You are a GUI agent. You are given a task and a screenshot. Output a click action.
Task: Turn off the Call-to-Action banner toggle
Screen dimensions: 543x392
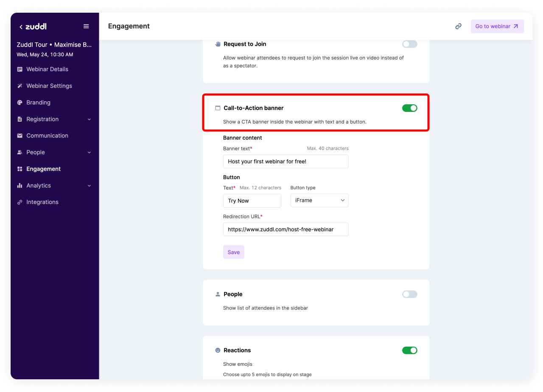[409, 108]
